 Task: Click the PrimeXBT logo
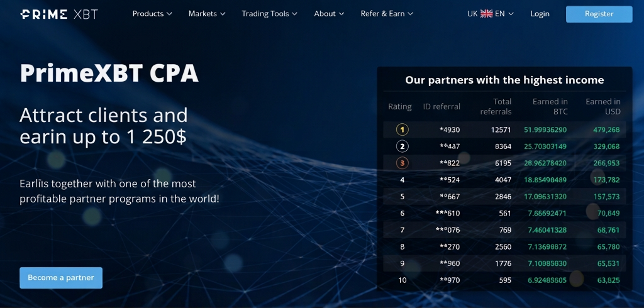(x=59, y=14)
